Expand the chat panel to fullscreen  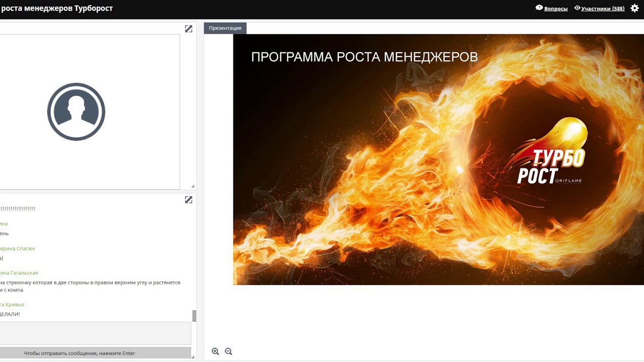click(189, 200)
